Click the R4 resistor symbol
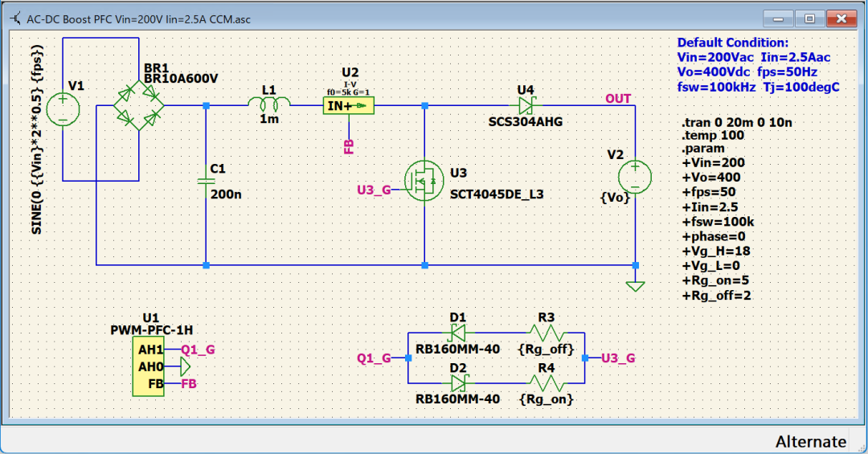The height and width of the screenshot is (454, 868). [547, 383]
